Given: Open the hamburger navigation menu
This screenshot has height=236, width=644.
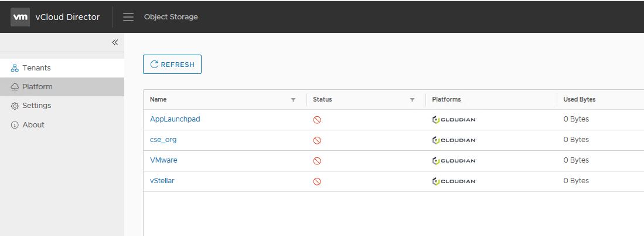Looking at the screenshot, I should [128, 17].
